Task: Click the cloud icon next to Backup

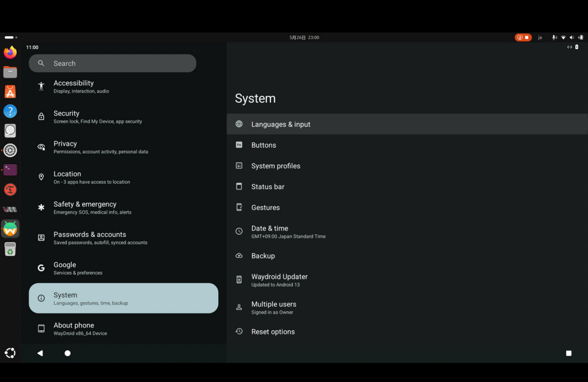Action: 239,256
